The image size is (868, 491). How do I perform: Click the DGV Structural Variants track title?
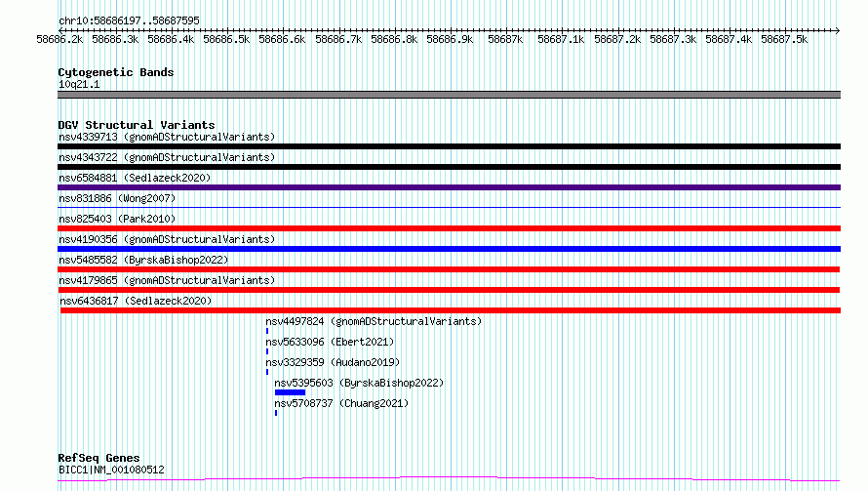click(x=137, y=125)
